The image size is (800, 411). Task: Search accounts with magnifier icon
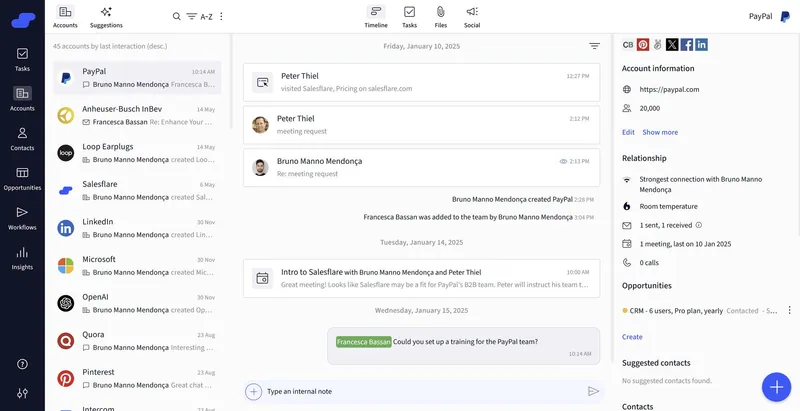(x=177, y=16)
